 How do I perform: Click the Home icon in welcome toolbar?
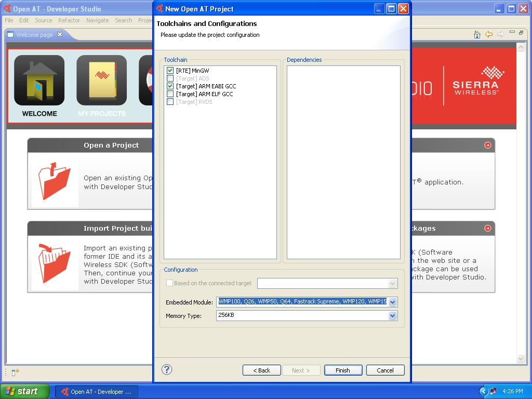coord(477,34)
